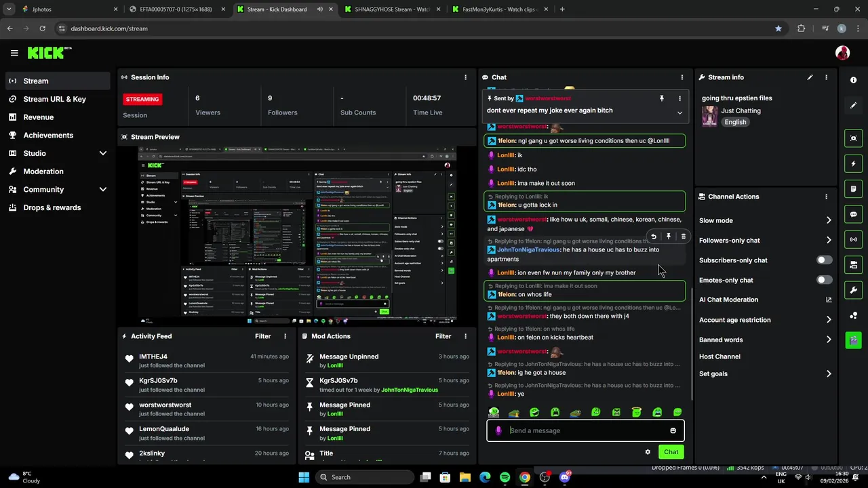
Task: Open Slow mode options
Action: (x=766, y=220)
